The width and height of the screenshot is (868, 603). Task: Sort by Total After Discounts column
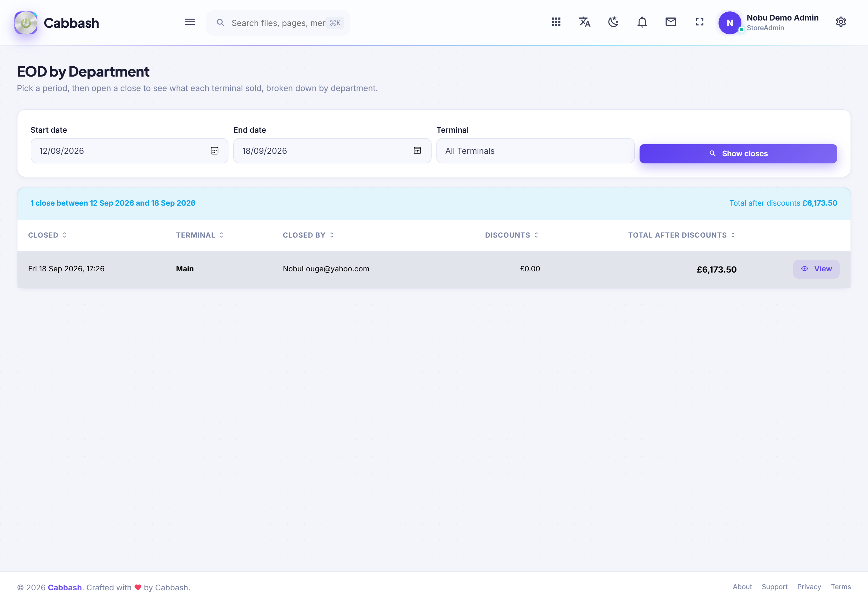pos(682,235)
